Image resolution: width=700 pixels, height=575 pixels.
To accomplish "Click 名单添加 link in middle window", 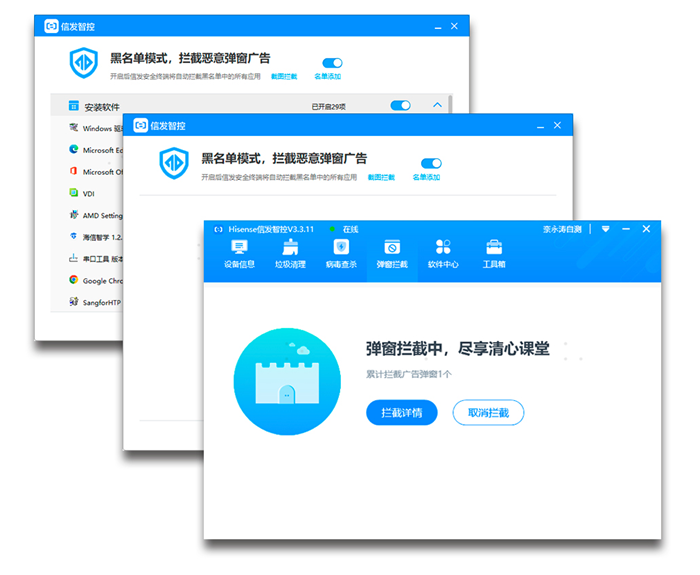I will pos(426,177).
